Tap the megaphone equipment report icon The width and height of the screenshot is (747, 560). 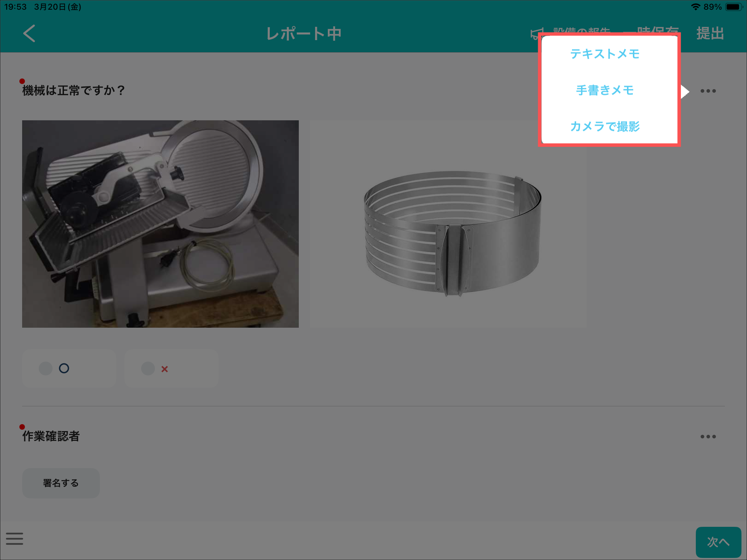click(535, 34)
